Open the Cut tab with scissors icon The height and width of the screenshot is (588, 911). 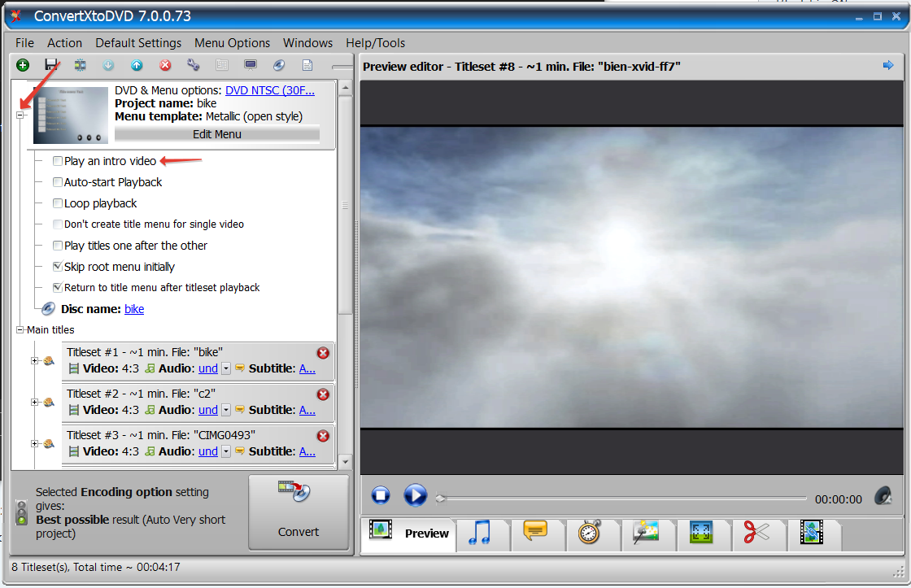click(756, 532)
